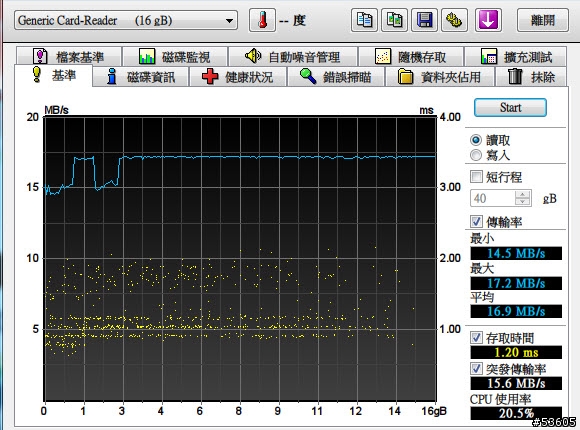Open the 健康狀況 tab with red cross
This screenshot has height=430, width=580.
[238, 77]
